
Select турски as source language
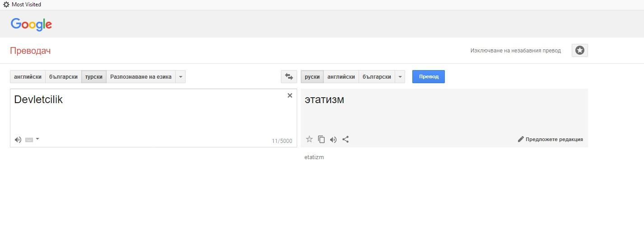point(94,77)
